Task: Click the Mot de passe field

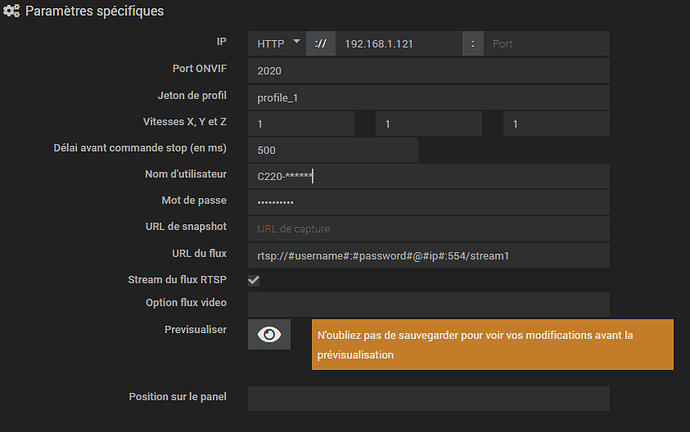Action: tap(429, 202)
